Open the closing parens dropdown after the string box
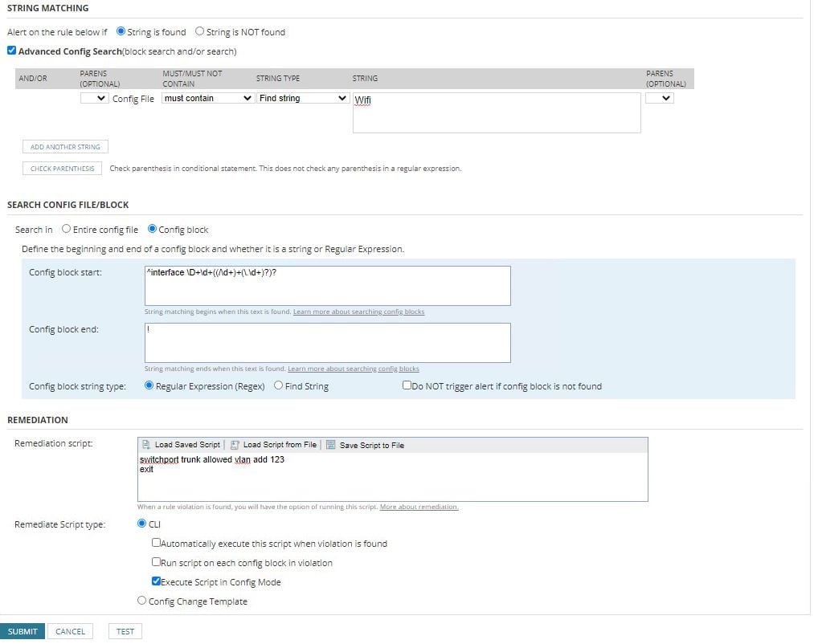This screenshot has width=814, height=644. click(x=659, y=98)
